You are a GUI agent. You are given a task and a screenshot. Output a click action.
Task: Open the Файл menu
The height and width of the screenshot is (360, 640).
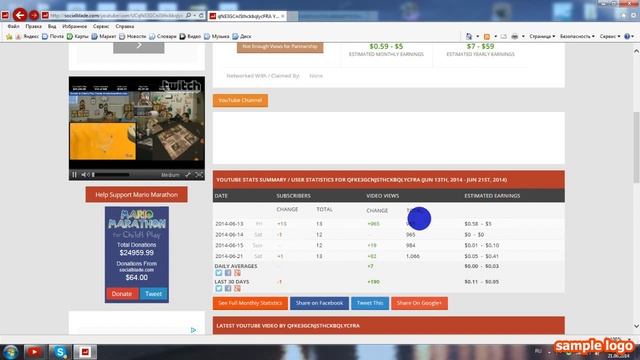[13, 26]
